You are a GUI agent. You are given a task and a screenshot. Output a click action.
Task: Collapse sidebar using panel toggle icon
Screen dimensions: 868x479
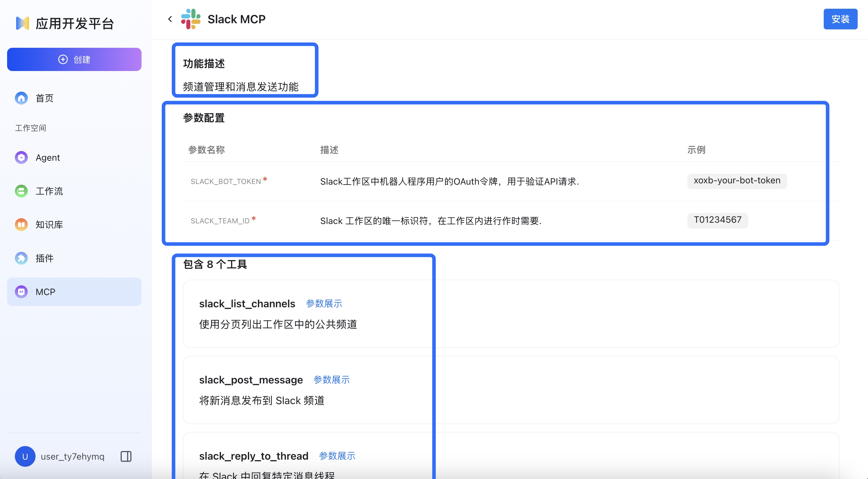(x=126, y=456)
